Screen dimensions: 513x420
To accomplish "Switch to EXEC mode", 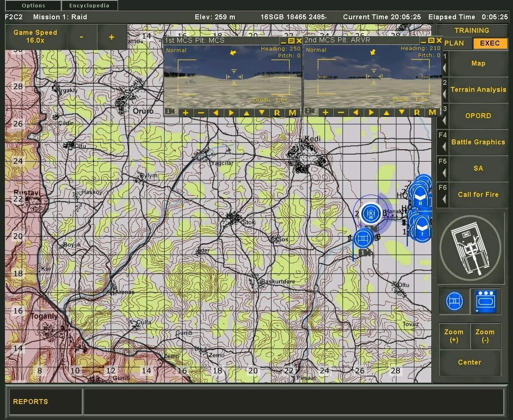I will click(490, 43).
